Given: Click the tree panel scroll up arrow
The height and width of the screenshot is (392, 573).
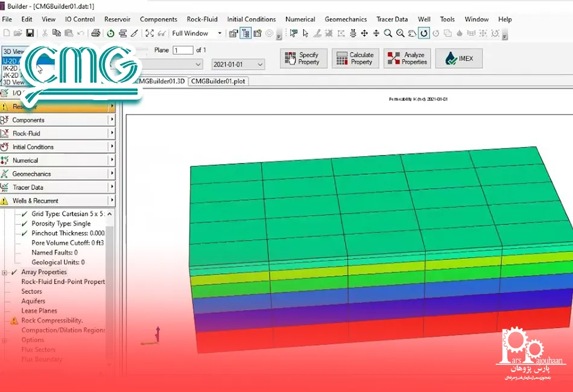Looking at the screenshot, I should tap(109, 214).
